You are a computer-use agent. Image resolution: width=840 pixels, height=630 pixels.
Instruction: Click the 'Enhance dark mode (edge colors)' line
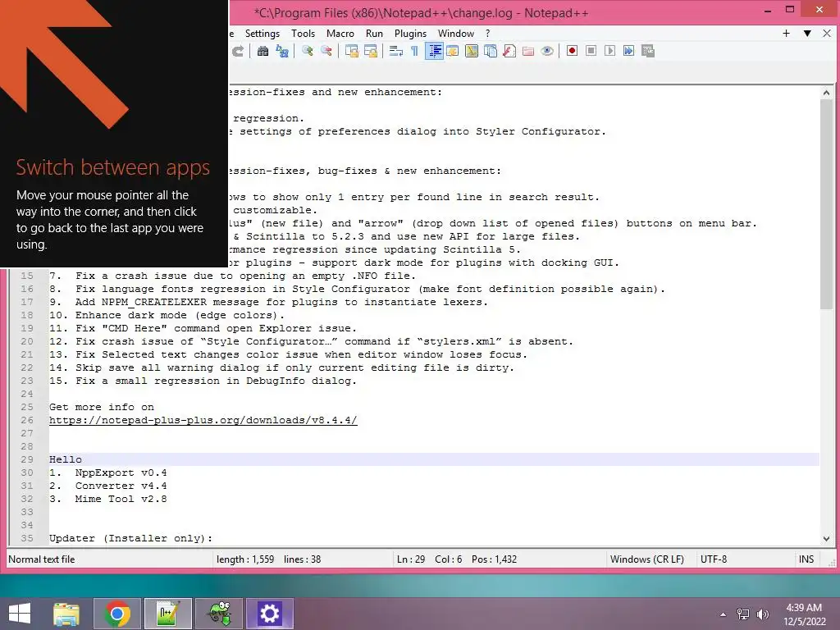(167, 315)
